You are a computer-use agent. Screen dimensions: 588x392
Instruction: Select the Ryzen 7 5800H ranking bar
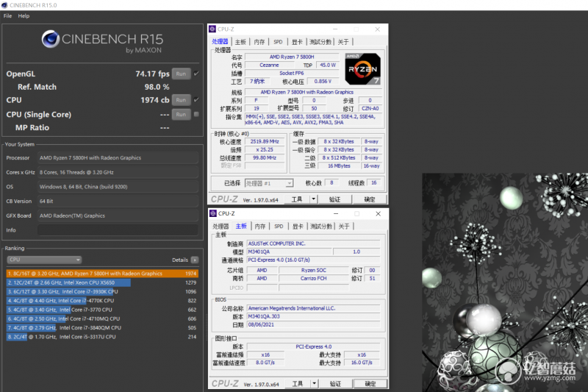coord(102,274)
